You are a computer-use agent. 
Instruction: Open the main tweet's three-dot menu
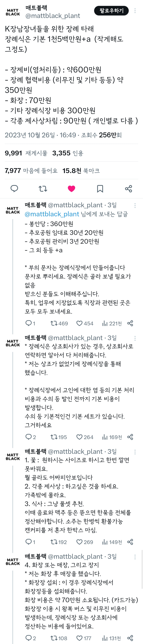tap(135, 10)
